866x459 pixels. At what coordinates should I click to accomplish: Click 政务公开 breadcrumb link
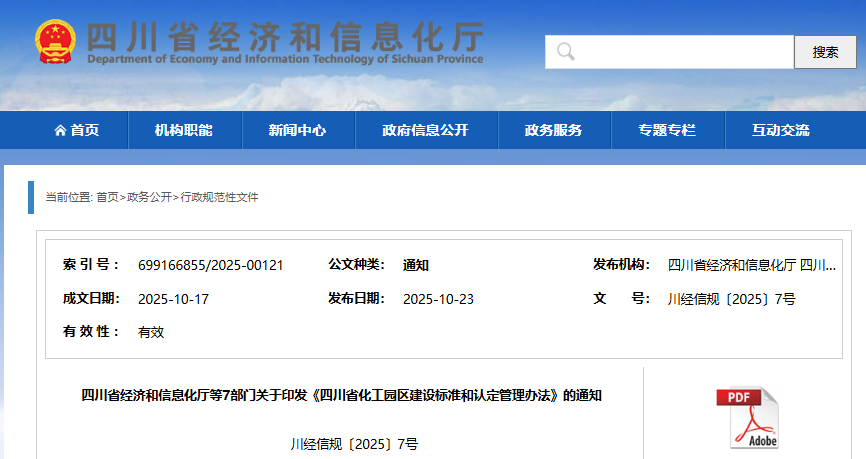[x=149, y=197]
